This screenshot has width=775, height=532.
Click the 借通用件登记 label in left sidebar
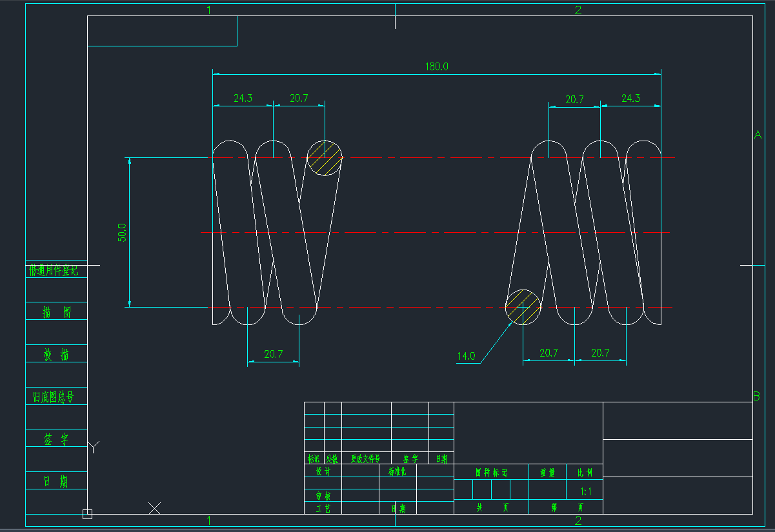(55, 272)
